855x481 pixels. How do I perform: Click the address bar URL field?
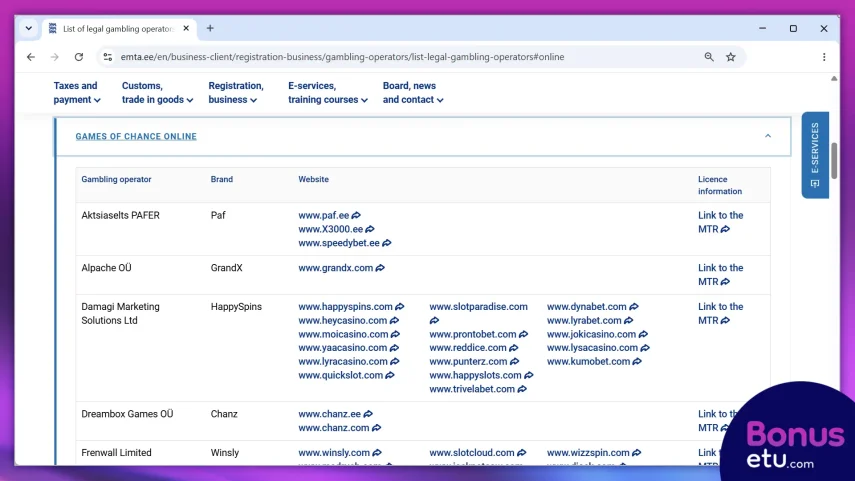[x=342, y=57]
